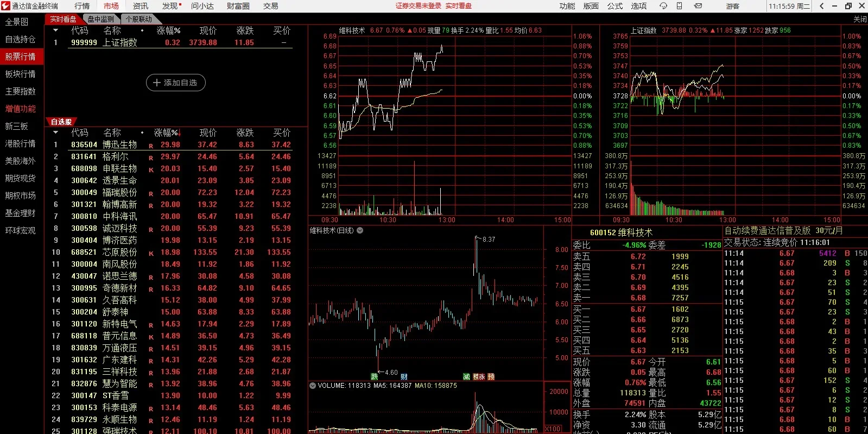Open the message envelope icon
The width and height of the screenshot is (868, 434).
coord(698,6)
